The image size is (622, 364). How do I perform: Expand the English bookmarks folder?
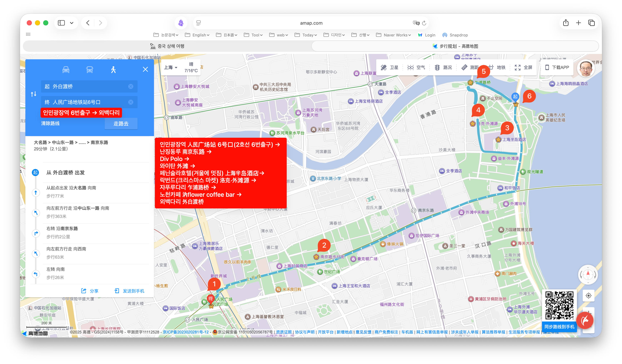(197, 35)
